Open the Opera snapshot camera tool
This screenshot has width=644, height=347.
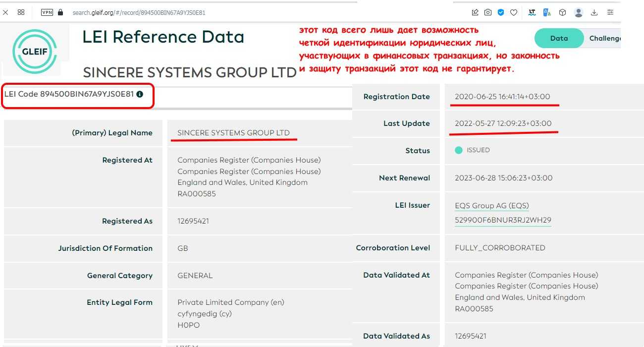tap(488, 12)
